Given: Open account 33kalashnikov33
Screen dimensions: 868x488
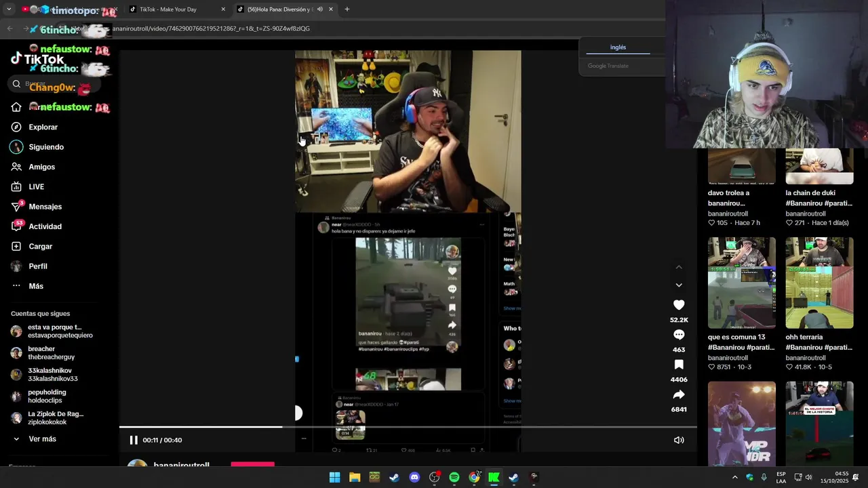Looking at the screenshot, I should click(x=53, y=375).
